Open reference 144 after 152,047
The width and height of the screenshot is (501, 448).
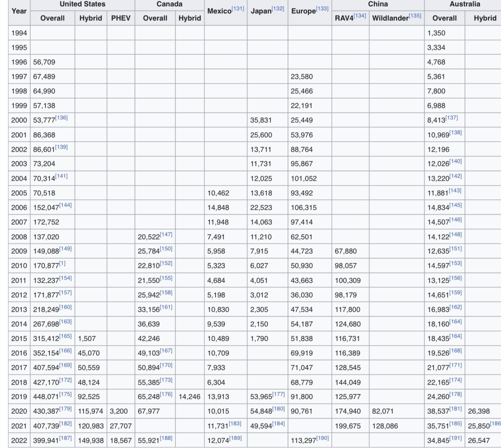[x=65, y=205]
